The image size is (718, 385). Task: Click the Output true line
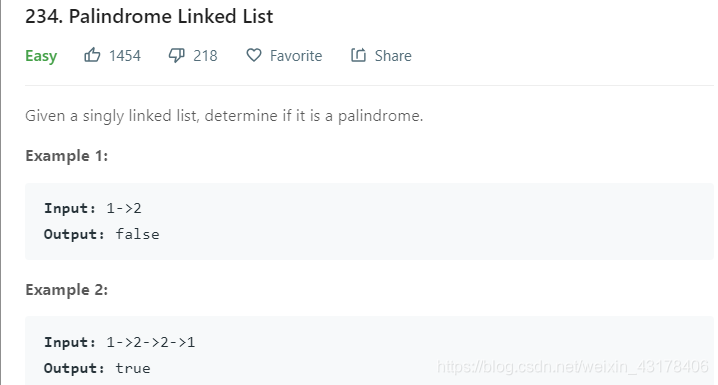tap(97, 369)
